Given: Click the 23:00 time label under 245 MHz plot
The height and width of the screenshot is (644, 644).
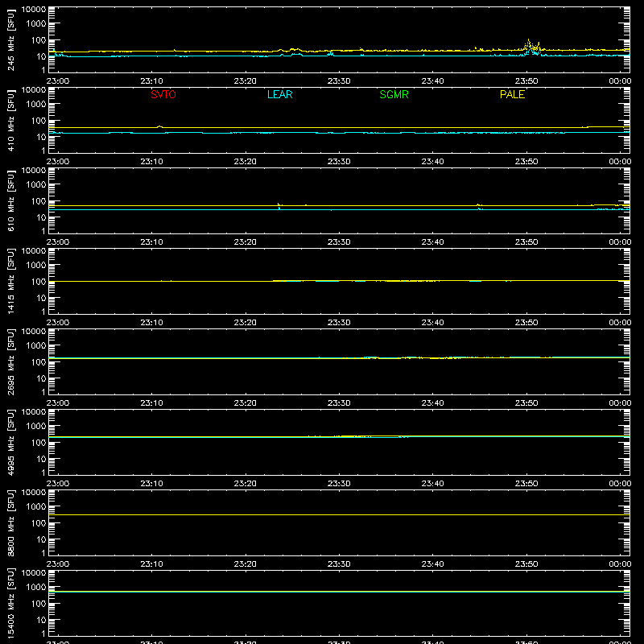Looking at the screenshot, I should (x=58, y=81).
